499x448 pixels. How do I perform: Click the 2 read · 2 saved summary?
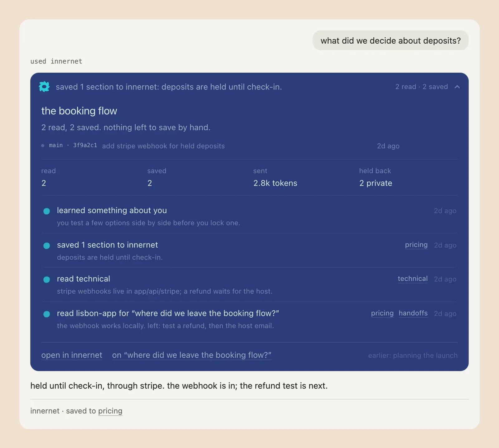pos(422,87)
